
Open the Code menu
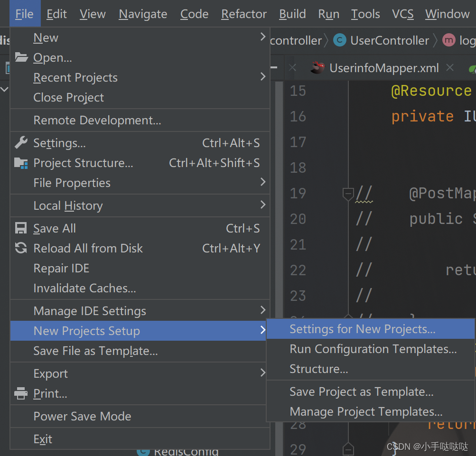coord(194,14)
